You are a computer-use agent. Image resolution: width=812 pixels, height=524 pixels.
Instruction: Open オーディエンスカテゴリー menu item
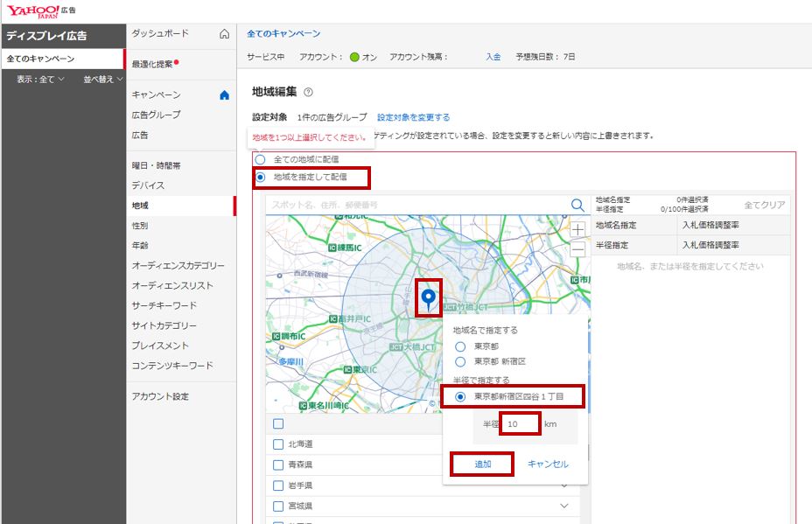click(x=178, y=266)
